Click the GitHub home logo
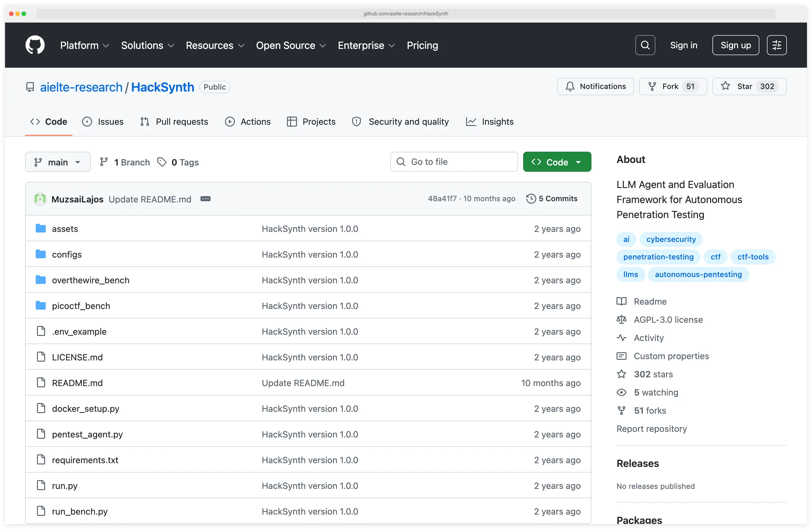This screenshot has height=529, width=812. point(35,45)
